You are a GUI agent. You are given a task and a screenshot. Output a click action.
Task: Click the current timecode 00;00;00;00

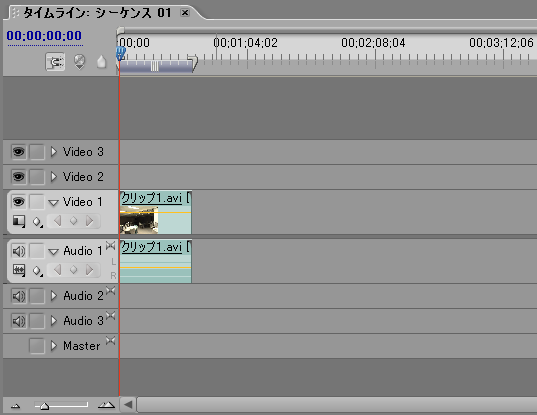[44, 36]
